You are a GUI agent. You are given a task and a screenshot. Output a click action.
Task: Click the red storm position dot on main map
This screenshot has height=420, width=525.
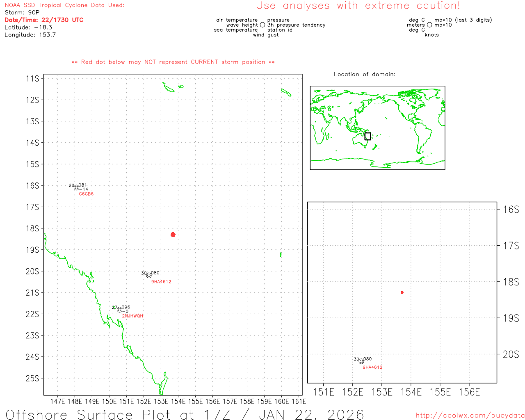(173, 235)
